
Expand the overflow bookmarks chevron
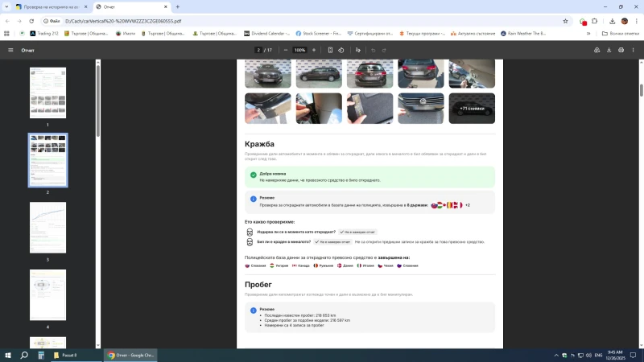click(x=588, y=34)
